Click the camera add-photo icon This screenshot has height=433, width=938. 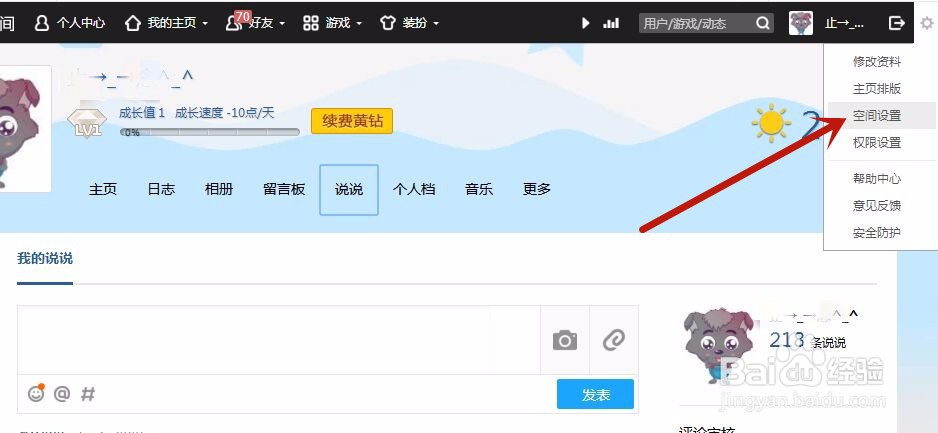(565, 340)
